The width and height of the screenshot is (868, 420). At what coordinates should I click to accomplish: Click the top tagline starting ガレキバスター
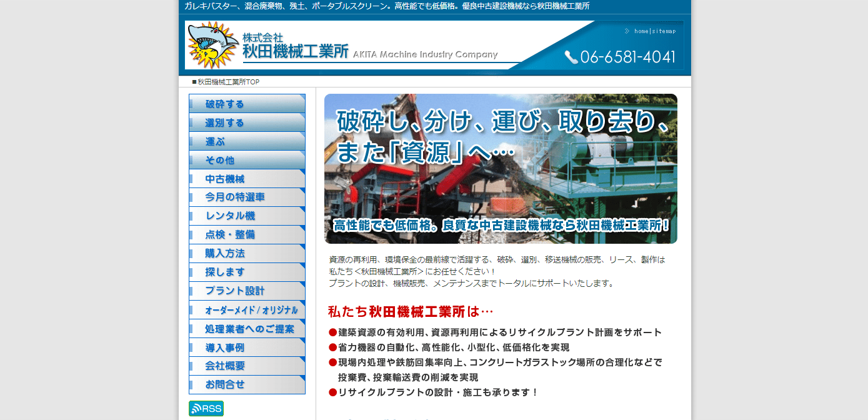(387, 6)
